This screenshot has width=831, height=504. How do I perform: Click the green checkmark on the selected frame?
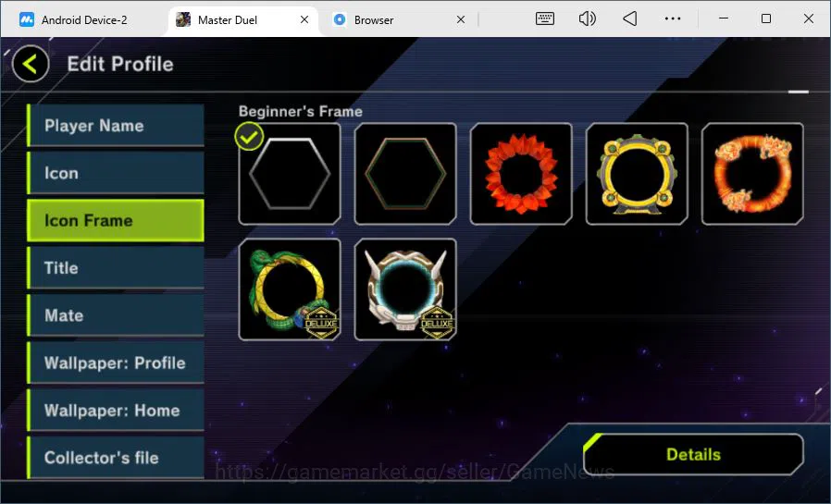(x=249, y=137)
